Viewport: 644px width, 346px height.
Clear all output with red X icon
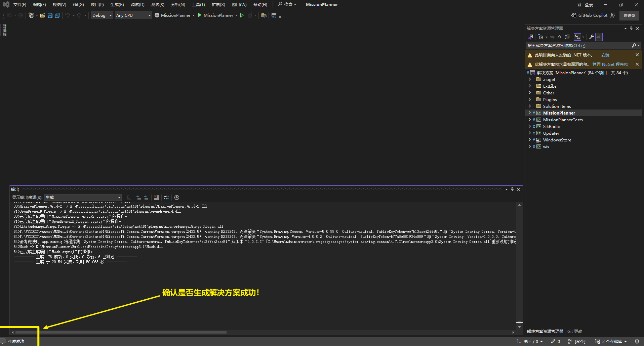coord(157,198)
